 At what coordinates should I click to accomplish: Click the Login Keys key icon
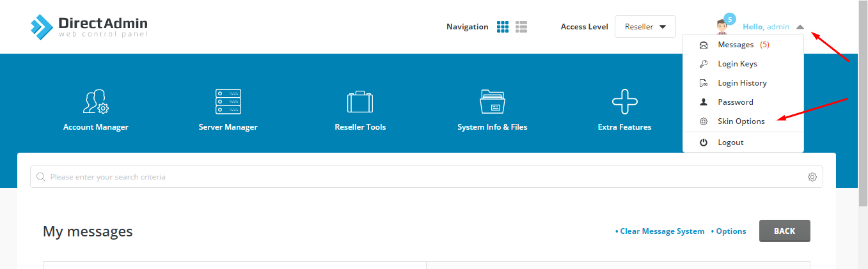[x=704, y=64]
